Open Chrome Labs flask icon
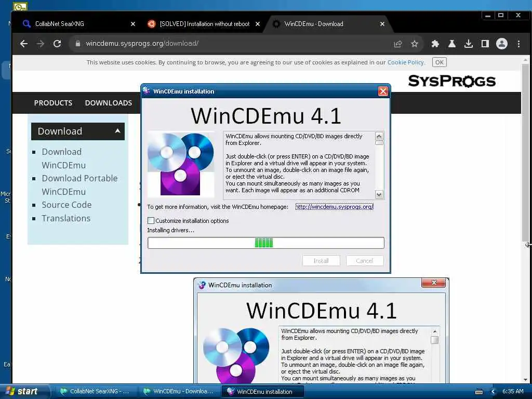 click(x=452, y=44)
